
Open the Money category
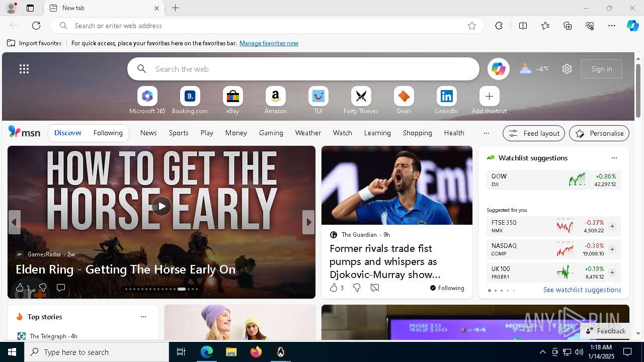coord(236,133)
